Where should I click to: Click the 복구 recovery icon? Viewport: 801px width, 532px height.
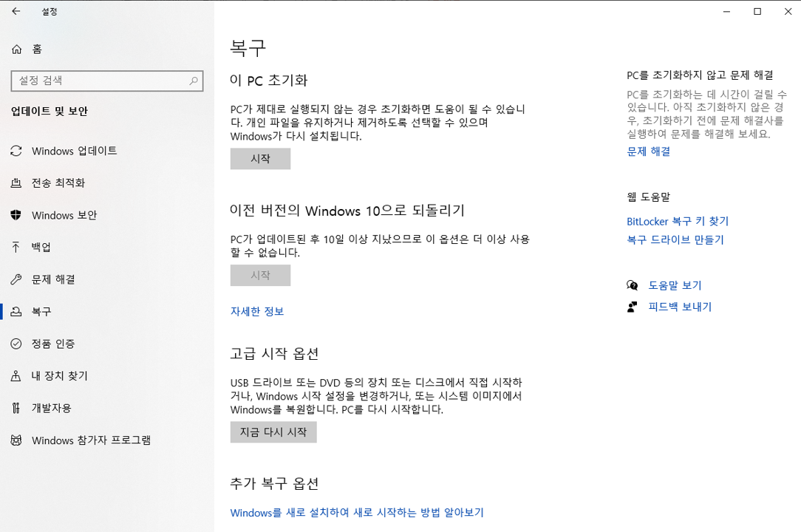[x=16, y=311]
